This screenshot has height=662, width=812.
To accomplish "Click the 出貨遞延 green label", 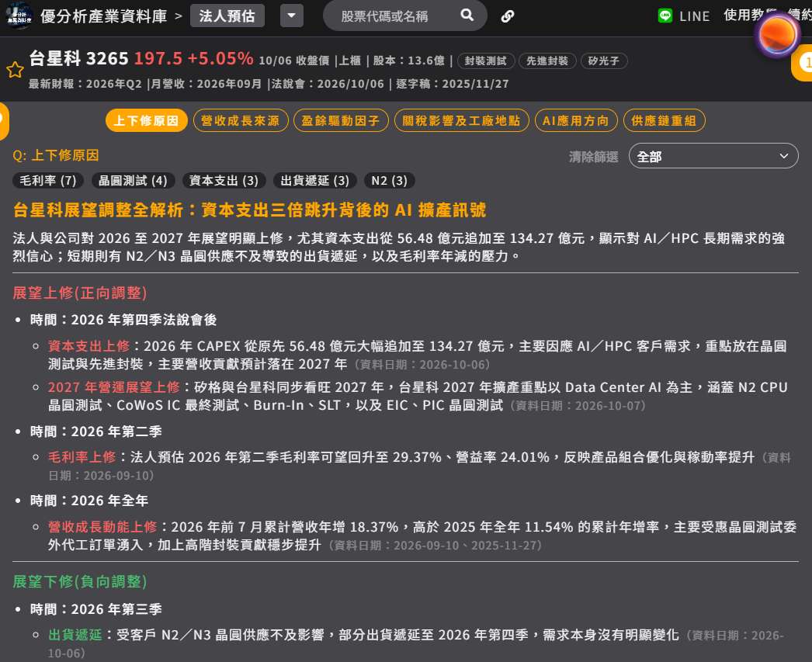I will [x=75, y=635].
